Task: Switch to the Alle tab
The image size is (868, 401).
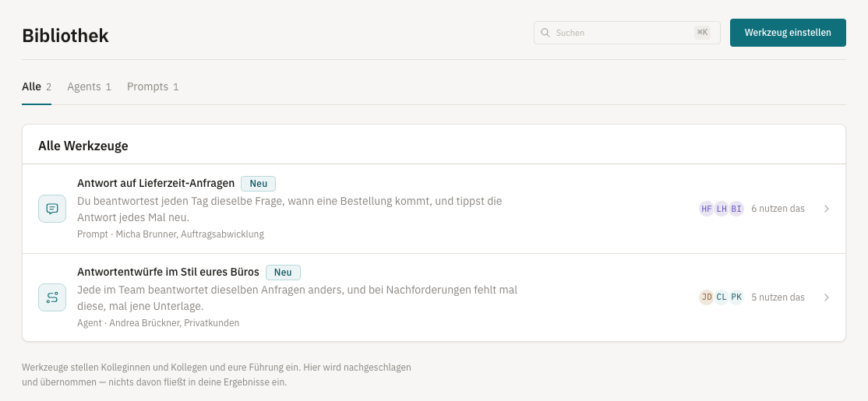Action: 37,87
